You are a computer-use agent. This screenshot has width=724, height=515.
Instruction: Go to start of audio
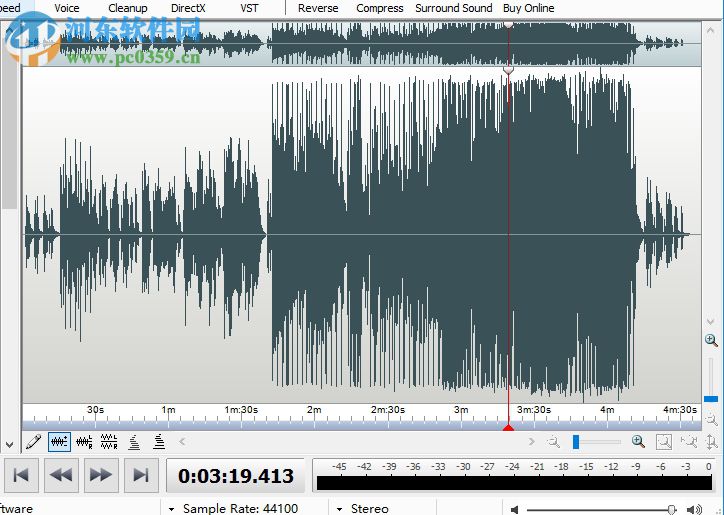click(21, 475)
